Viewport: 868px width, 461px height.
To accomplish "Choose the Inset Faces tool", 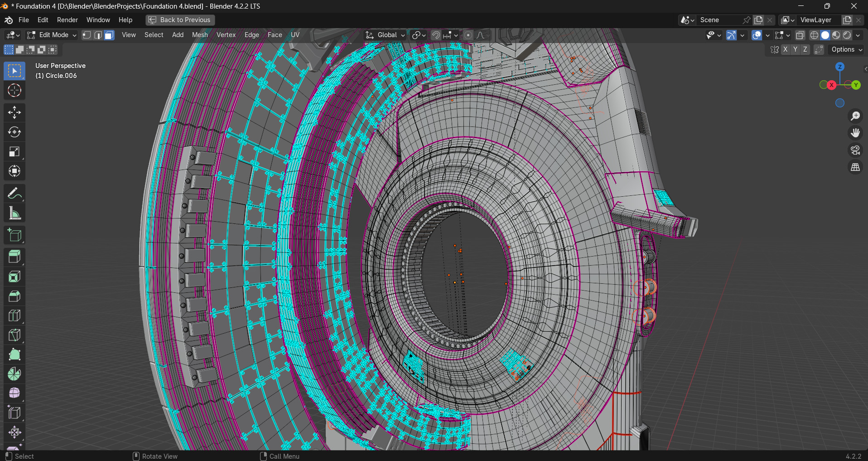I will (14, 277).
